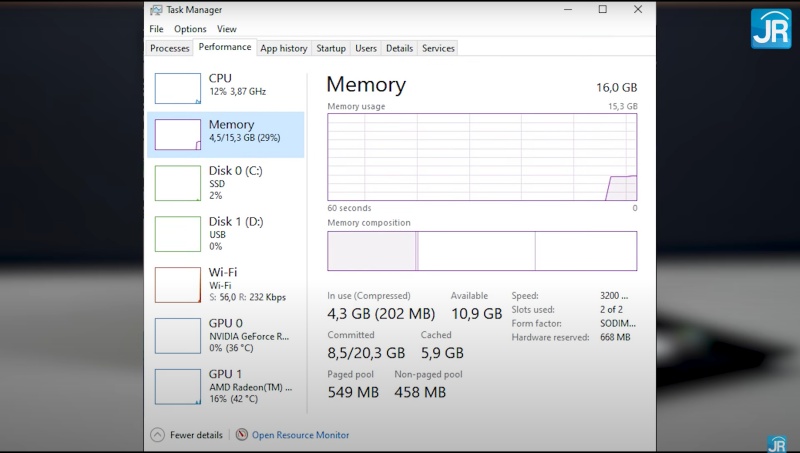Switch to the Processes tab
This screenshot has width=800, height=453.
pos(169,48)
